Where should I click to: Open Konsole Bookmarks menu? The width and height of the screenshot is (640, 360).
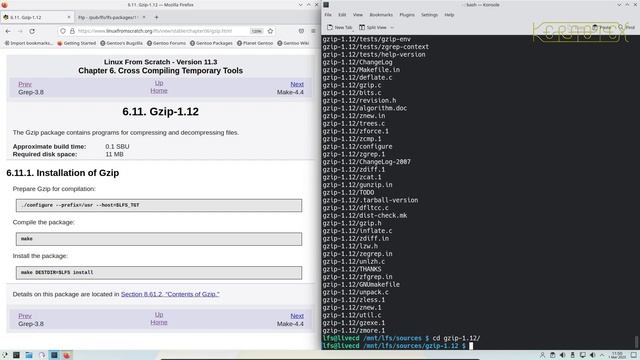381,15
